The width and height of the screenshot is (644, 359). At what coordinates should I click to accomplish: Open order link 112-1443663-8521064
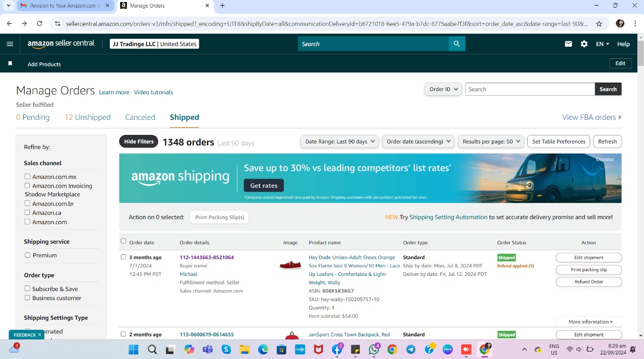pos(207,257)
